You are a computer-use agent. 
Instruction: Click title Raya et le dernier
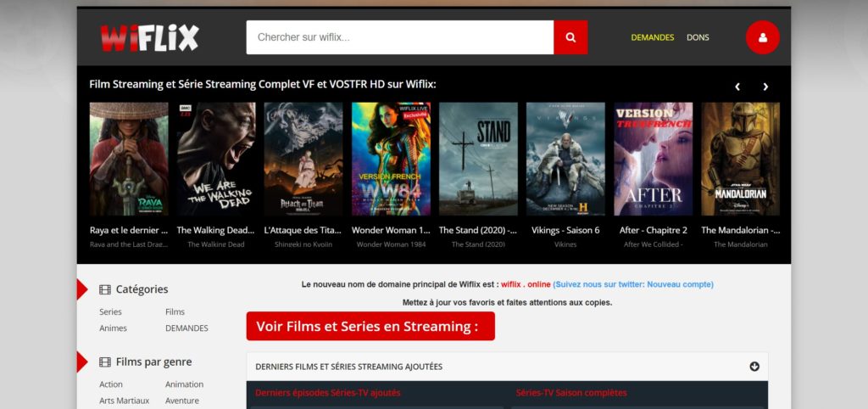[x=129, y=230]
